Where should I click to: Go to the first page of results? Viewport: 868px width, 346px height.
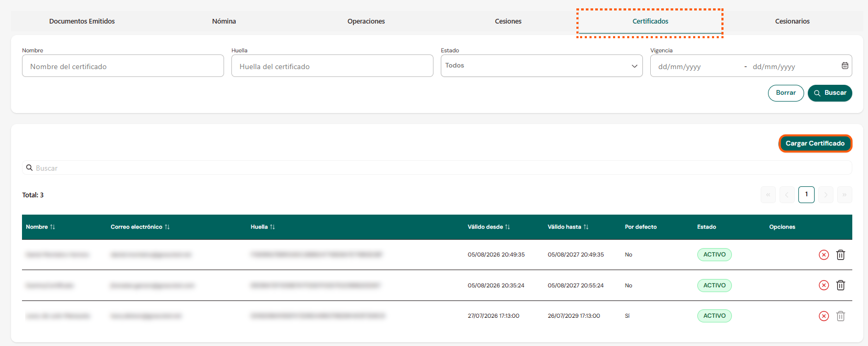768,195
